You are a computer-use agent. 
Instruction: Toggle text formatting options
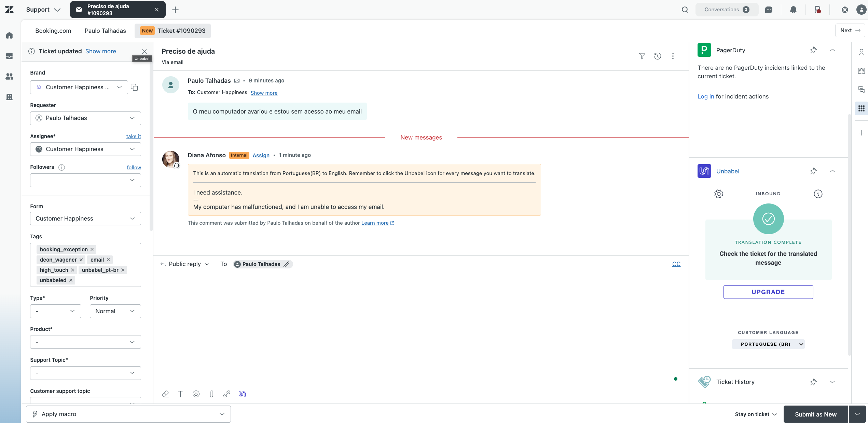(x=180, y=394)
